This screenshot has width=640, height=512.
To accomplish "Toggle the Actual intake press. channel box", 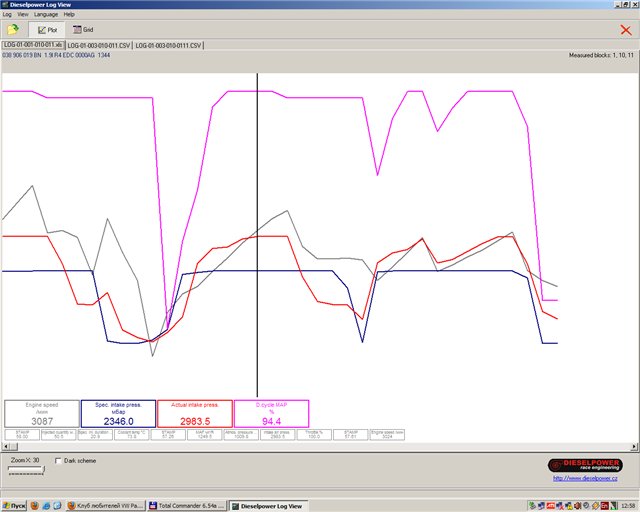I will [194, 414].
